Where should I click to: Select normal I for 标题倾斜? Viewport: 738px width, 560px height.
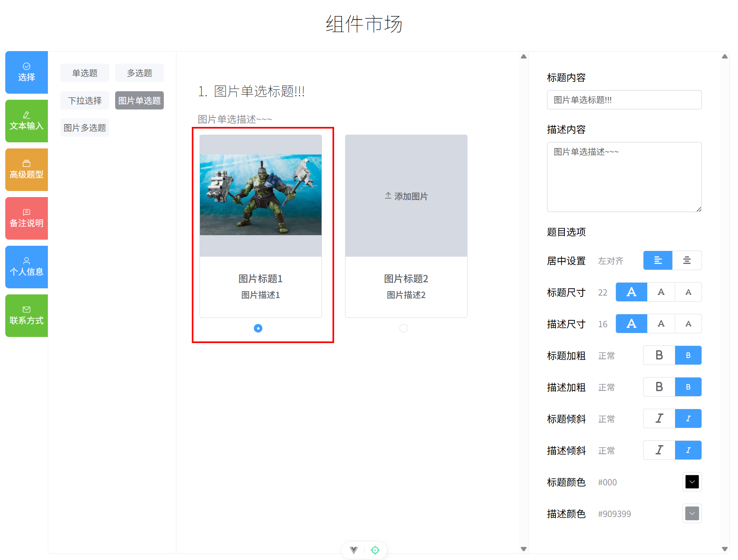tap(688, 418)
